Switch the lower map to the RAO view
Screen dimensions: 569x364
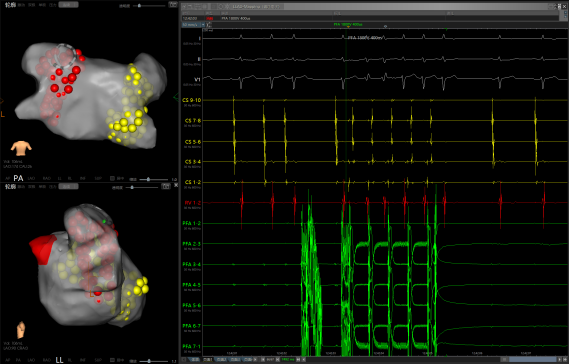pos(46,360)
